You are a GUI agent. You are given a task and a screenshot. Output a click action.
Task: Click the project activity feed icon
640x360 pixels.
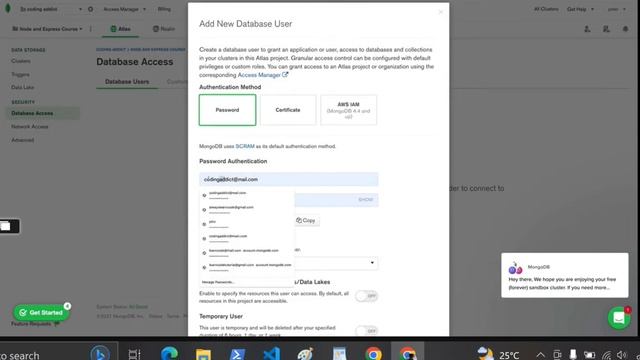coord(606,29)
